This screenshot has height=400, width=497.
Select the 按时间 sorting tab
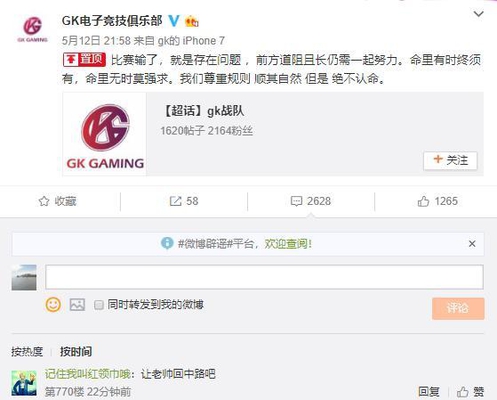(x=76, y=351)
